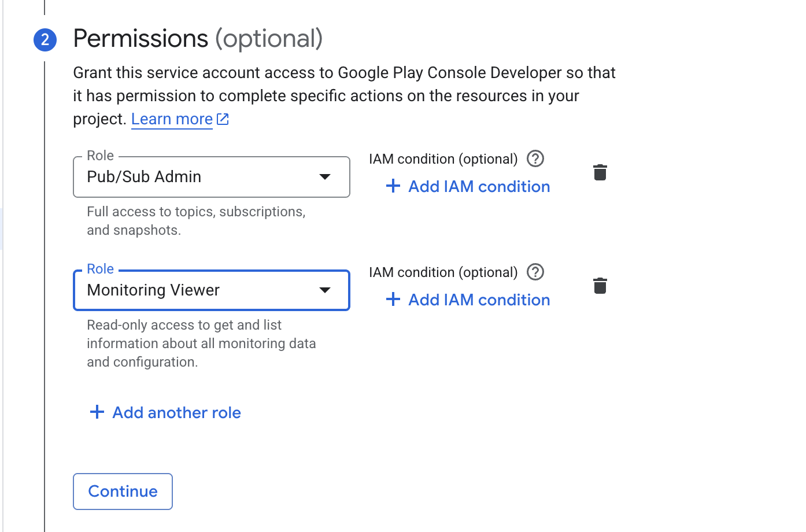Viewport: 806px width, 532px height.
Task: Click the arrow in Pub/Sub Admin role selector
Action: pos(325,177)
